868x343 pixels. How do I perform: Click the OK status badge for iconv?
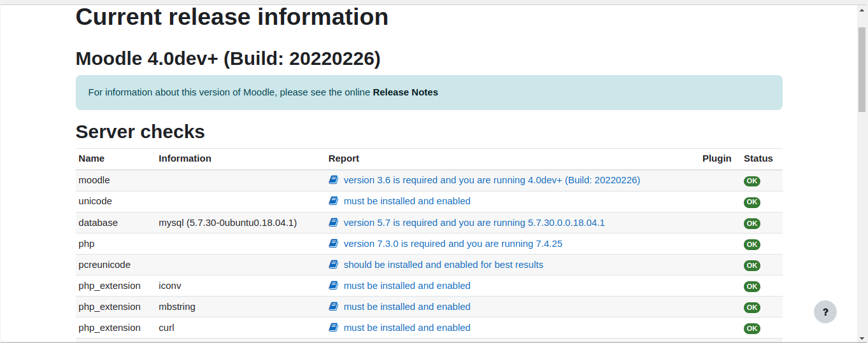coord(752,286)
